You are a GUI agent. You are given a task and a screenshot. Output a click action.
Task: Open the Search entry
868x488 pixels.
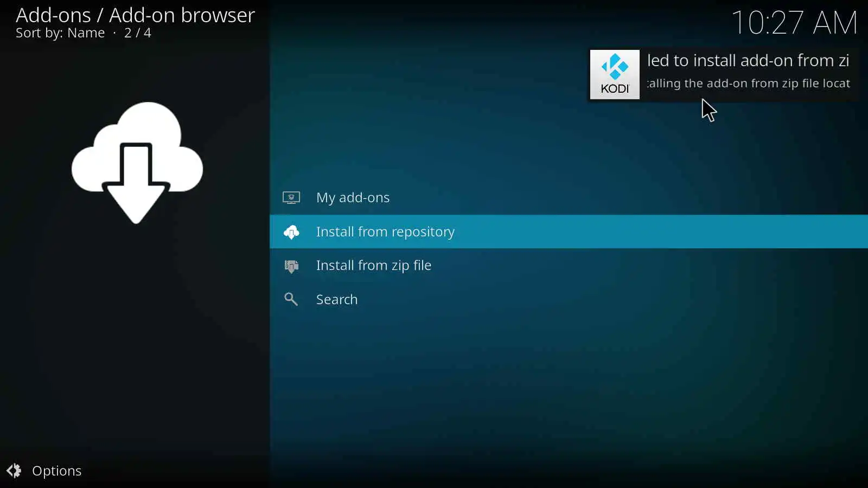[569, 299]
